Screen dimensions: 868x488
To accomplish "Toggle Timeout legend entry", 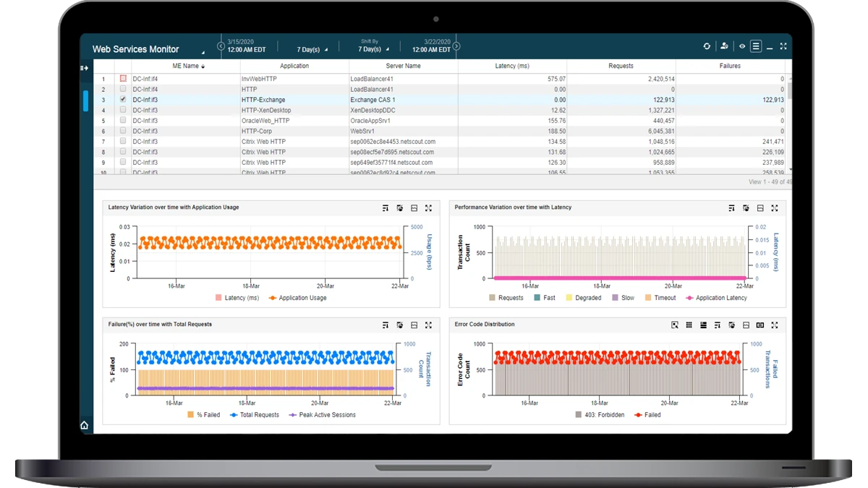I will [x=660, y=298].
